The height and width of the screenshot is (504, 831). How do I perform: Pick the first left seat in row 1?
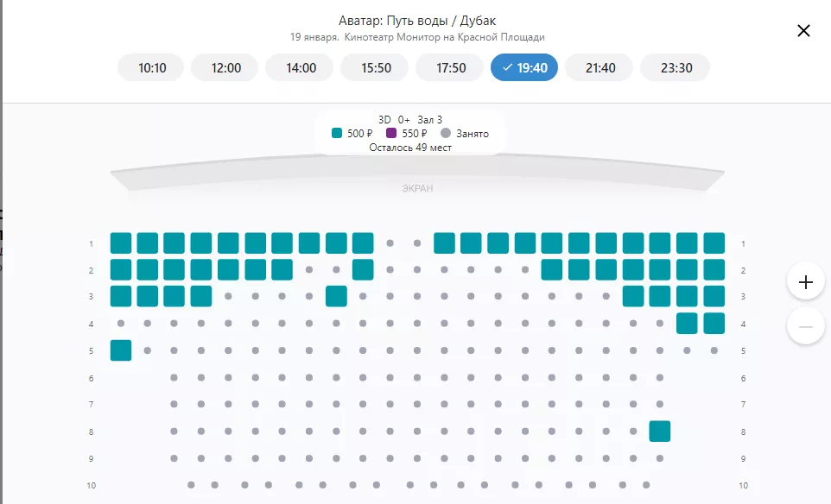[121, 243]
